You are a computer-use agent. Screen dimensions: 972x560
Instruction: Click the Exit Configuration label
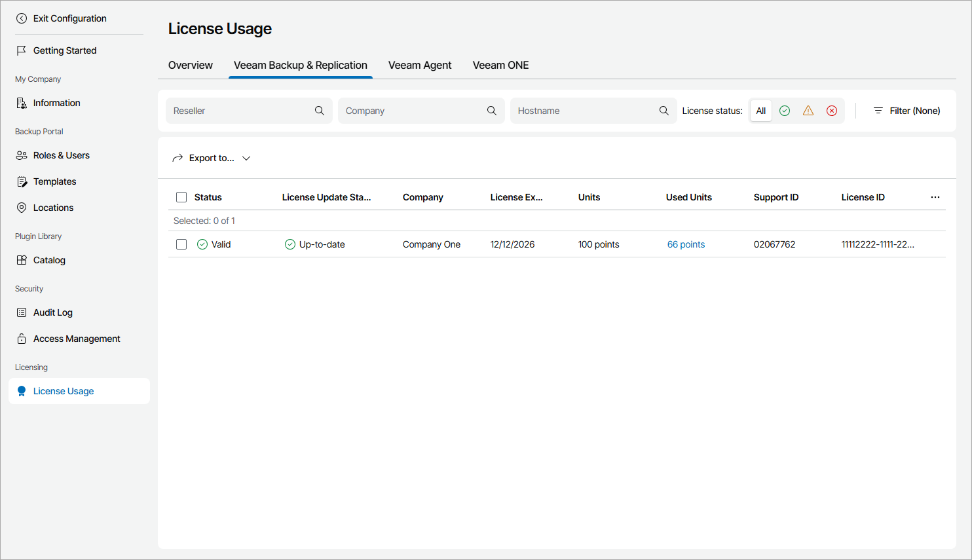pyautogui.click(x=70, y=18)
